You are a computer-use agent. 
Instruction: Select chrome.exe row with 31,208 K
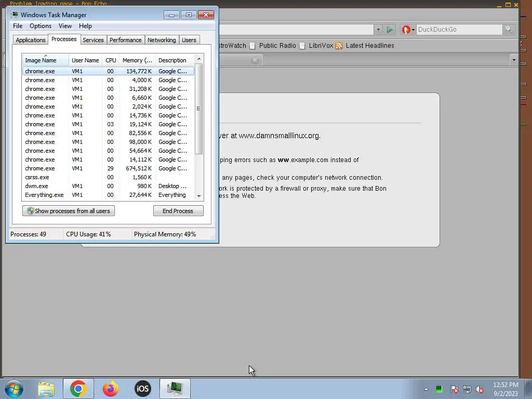(108, 89)
